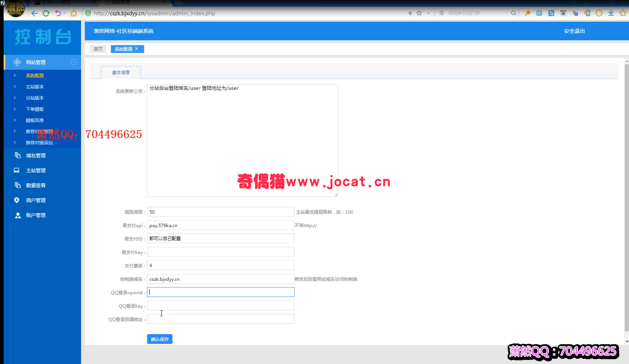Click the empty 易支付key field

[x=221, y=252]
